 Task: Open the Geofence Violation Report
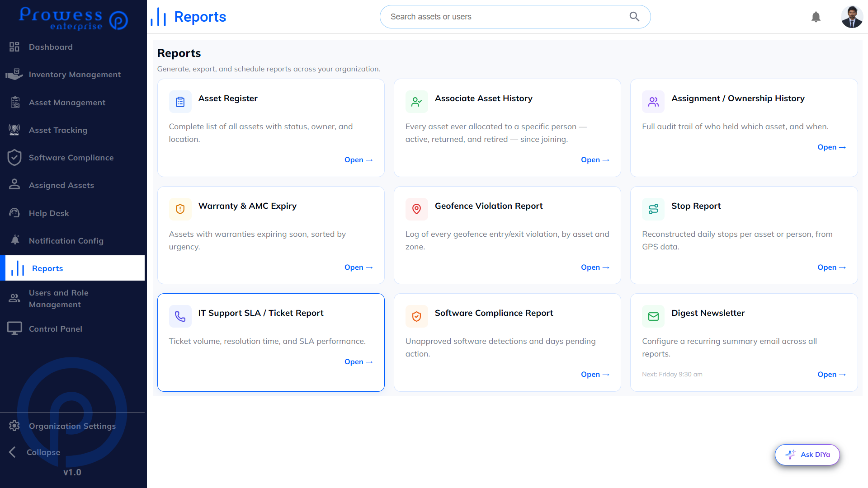(595, 267)
